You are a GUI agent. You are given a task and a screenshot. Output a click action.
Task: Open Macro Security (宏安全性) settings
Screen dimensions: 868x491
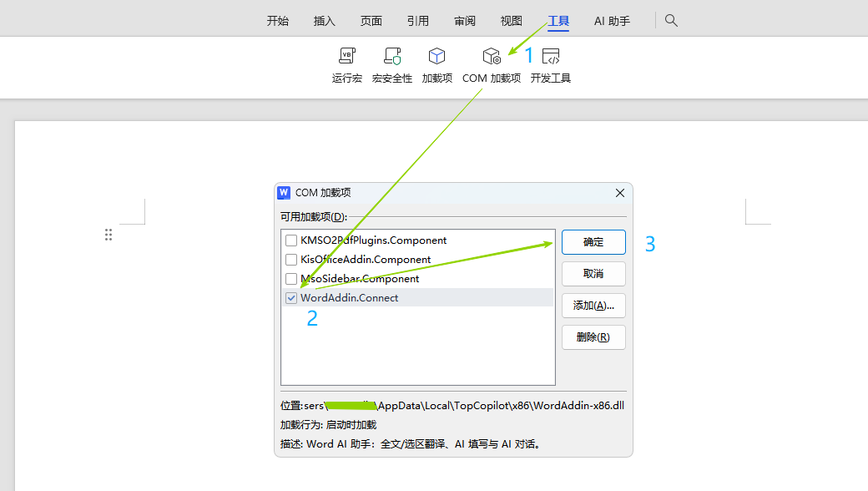(x=392, y=65)
